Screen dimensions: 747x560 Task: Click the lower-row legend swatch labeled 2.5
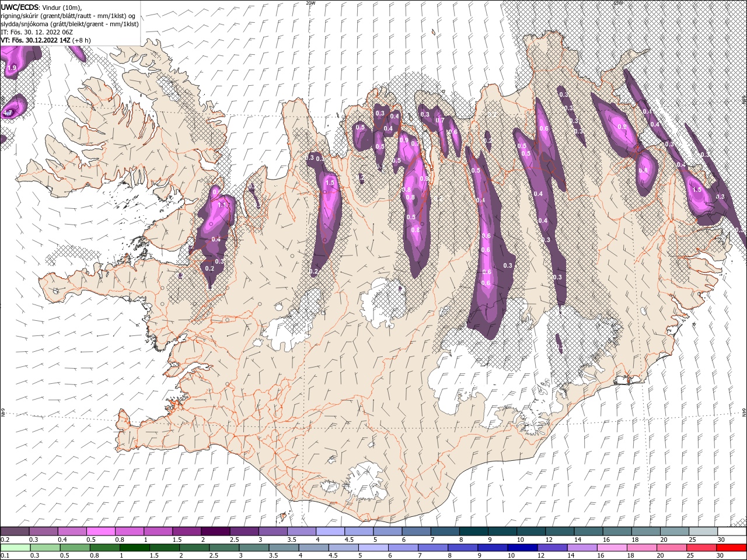[224, 548]
